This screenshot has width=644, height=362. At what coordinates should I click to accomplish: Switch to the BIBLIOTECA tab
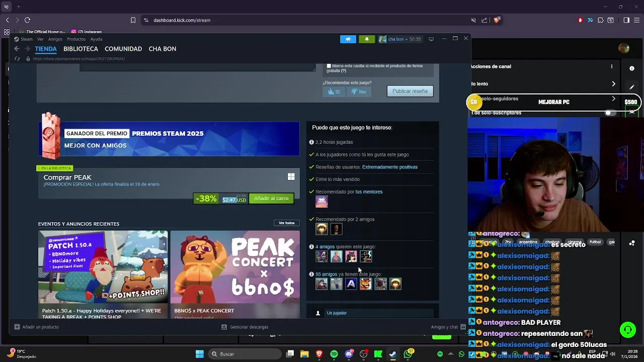click(80, 49)
